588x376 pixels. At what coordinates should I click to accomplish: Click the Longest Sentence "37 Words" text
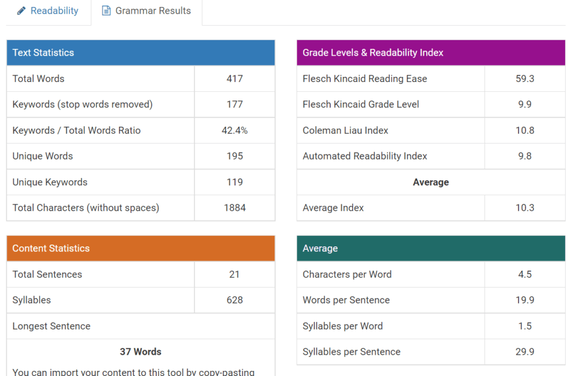141,352
